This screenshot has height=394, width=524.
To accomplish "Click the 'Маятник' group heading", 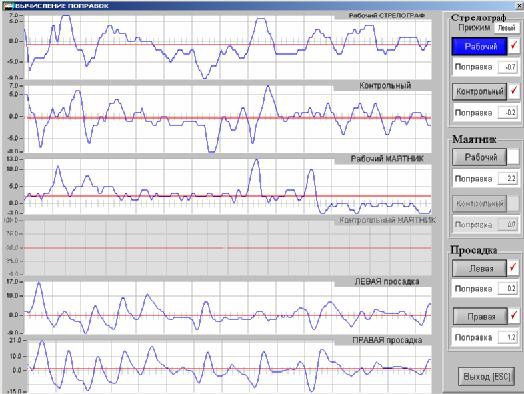I will [474, 139].
